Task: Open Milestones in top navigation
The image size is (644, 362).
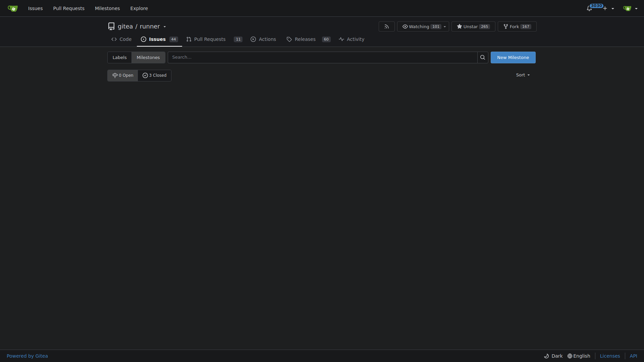Action: coord(107,8)
